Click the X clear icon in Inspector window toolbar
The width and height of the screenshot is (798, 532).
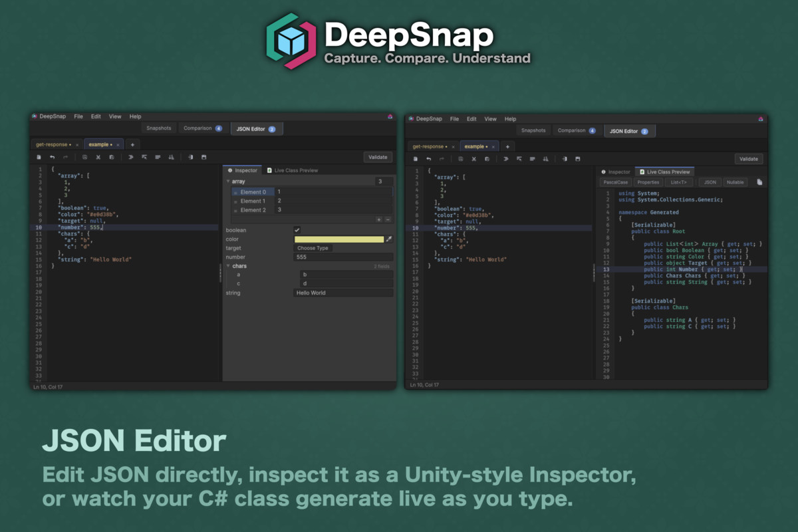pyautogui.click(x=98, y=157)
